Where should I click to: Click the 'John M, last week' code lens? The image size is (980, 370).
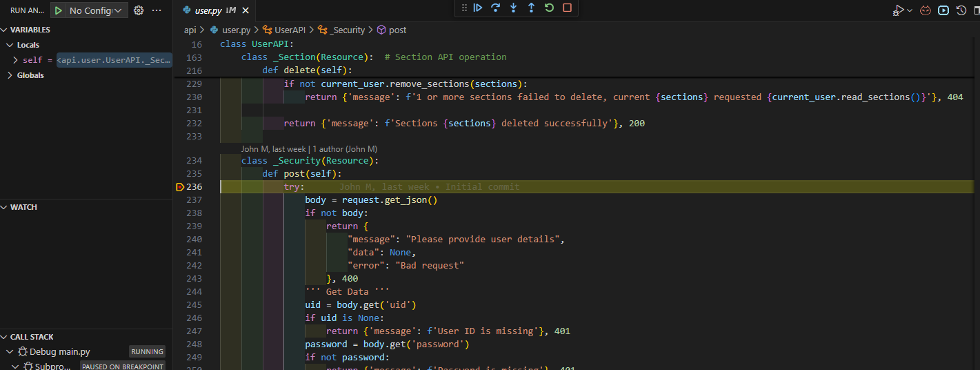click(x=309, y=148)
